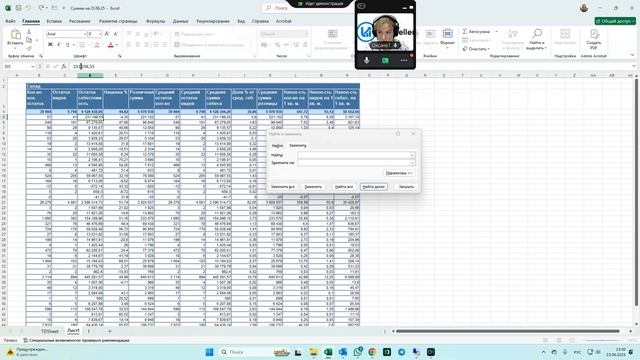Screen dimensions: 640x360
Task: Open the Автосумма dropdown arrow
Action: [x=496, y=31]
